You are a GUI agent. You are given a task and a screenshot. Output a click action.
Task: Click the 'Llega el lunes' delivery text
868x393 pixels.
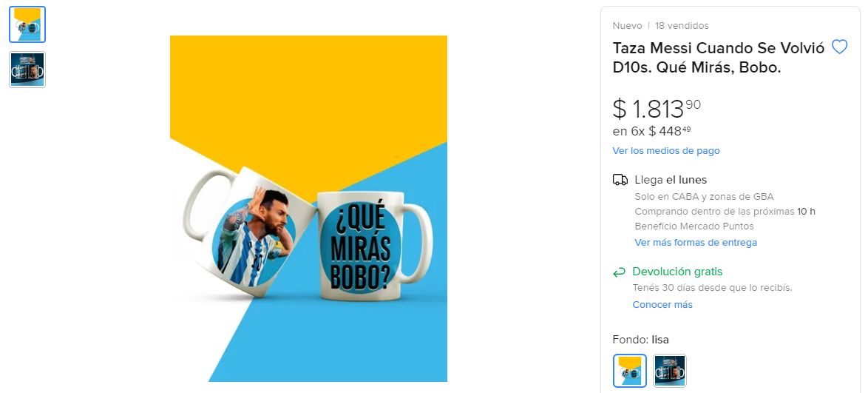tap(671, 180)
